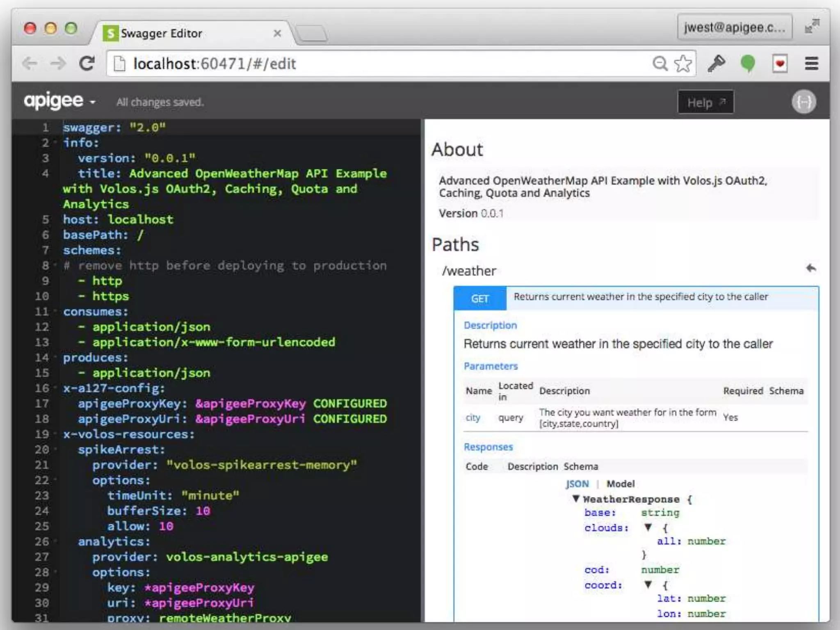Screen dimensions: 840x630
Task: Click the wrench extension icon
Action: click(716, 64)
